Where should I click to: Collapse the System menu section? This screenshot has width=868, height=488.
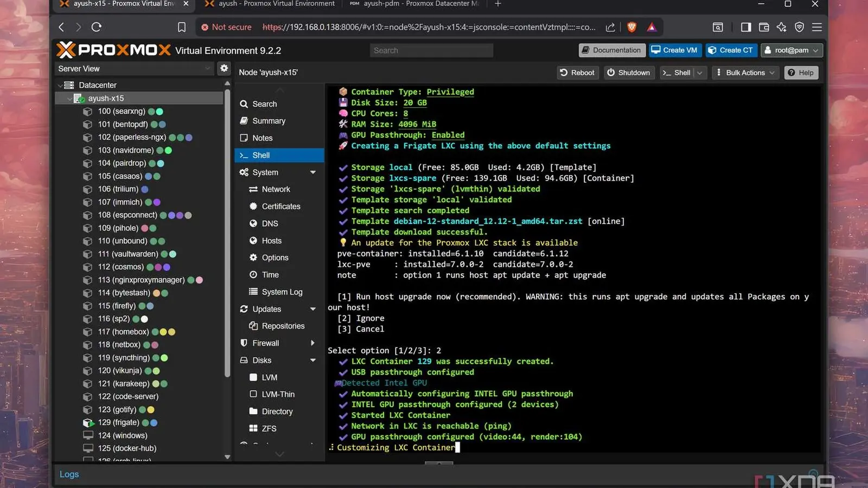pos(313,172)
